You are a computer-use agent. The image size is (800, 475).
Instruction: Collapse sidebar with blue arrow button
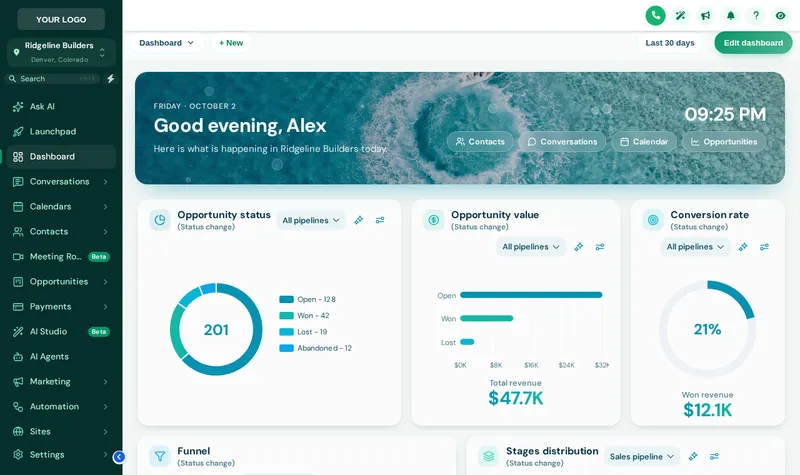(119, 457)
